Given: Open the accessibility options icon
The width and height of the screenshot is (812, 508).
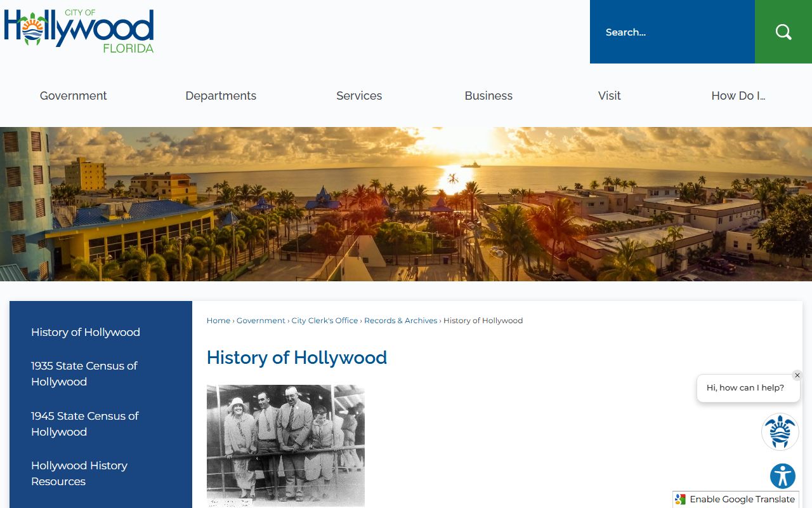Looking at the screenshot, I should pos(783,476).
